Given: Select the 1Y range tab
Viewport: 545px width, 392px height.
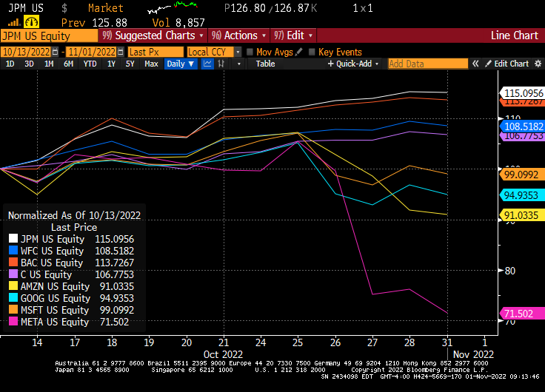Looking at the screenshot, I should [x=111, y=64].
